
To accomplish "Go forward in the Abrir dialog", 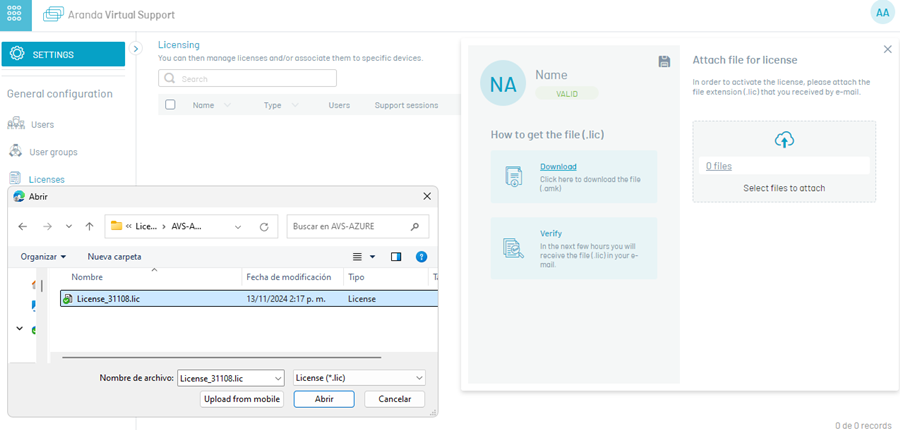I will 47,227.
